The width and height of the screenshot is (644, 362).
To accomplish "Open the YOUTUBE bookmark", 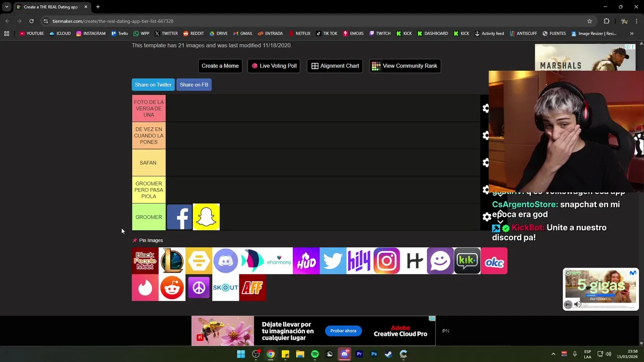I will click(x=32, y=34).
